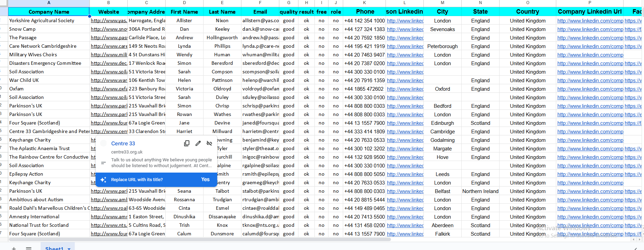Select phone +44 142 354 1000
Screen dimensions: 644x250
(x=364, y=20)
